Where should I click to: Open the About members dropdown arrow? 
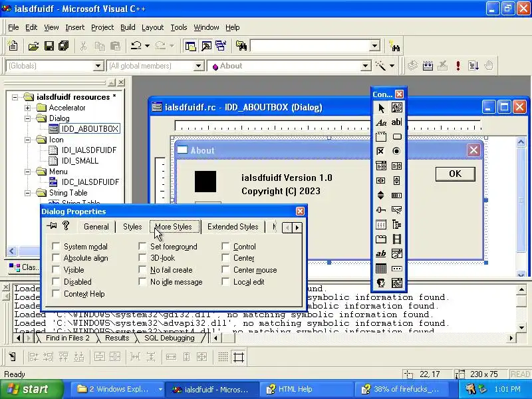pyautogui.click(x=366, y=66)
